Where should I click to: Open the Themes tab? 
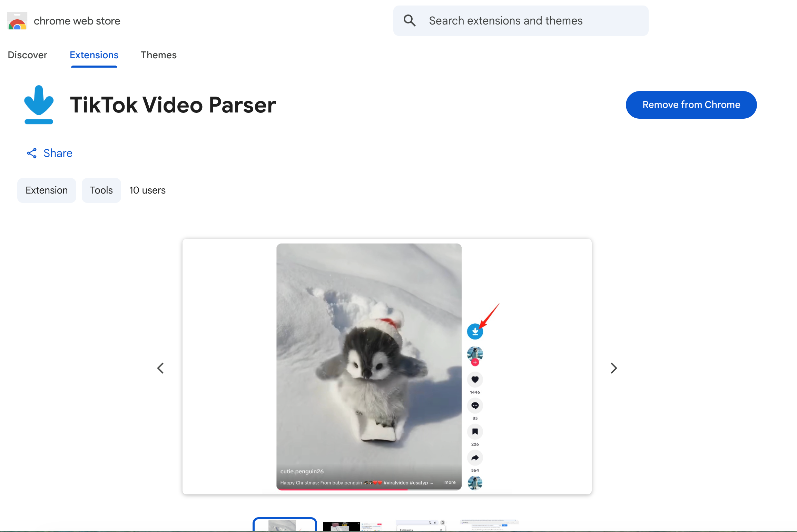(x=158, y=55)
